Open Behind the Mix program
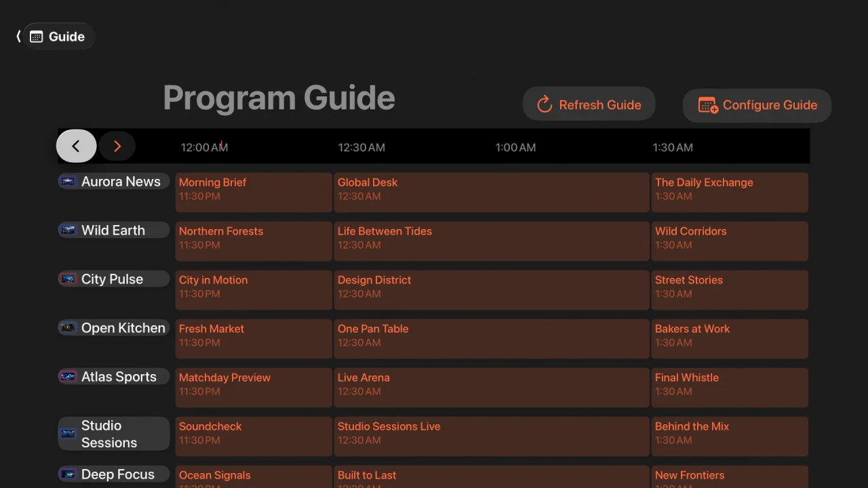This screenshot has width=868, height=488. [730, 436]
